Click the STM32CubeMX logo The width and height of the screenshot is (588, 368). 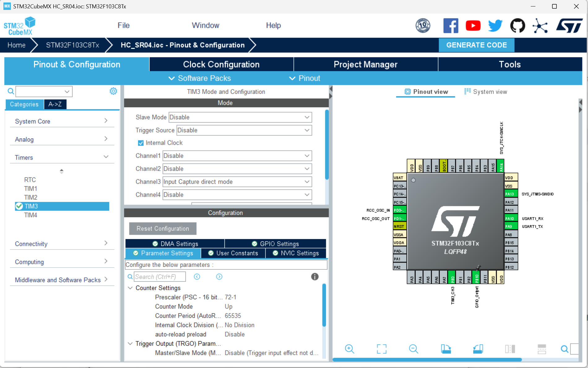coord(19,26)
